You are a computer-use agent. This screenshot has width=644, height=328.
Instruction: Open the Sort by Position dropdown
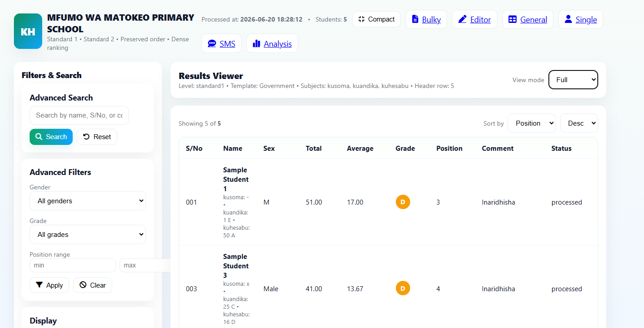531,123
